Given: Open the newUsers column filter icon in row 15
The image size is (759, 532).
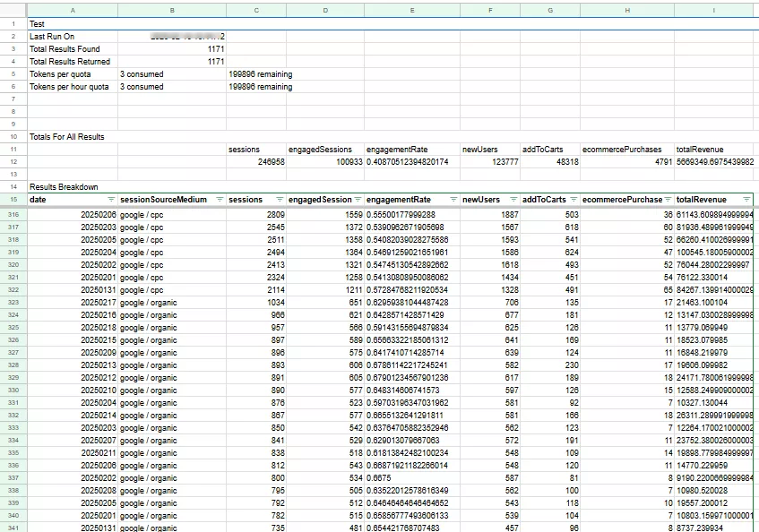Looking at the screenshot, I should [x=513, y=199].
